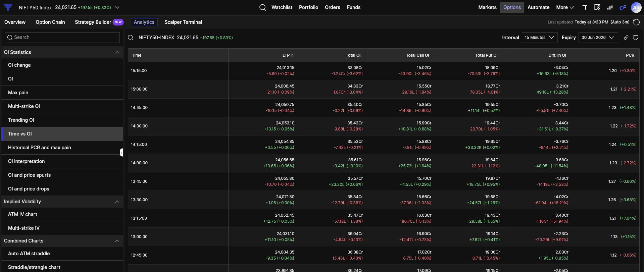Viewport: 644px width, 272px height.
Task: Collapse the left sidebar panel handle
Action: [121, 153]
